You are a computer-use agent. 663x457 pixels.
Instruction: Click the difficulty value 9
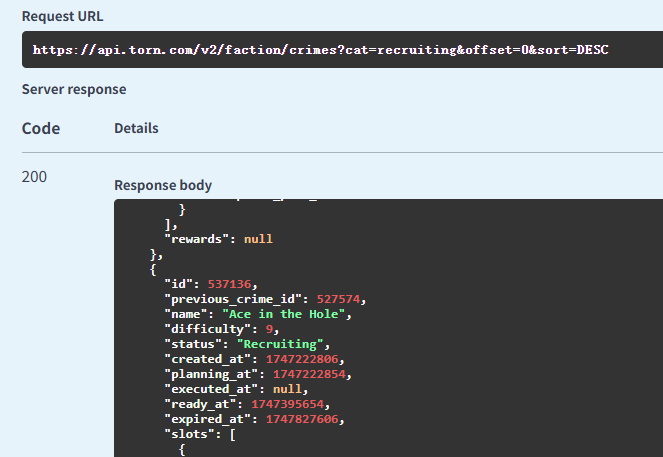(x=269, y=329)
